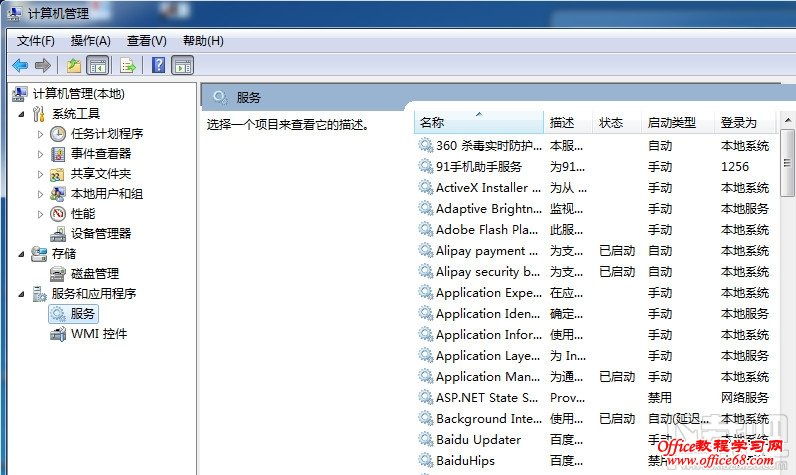Expand the 任务计划程序 node

tap(41, 134)
